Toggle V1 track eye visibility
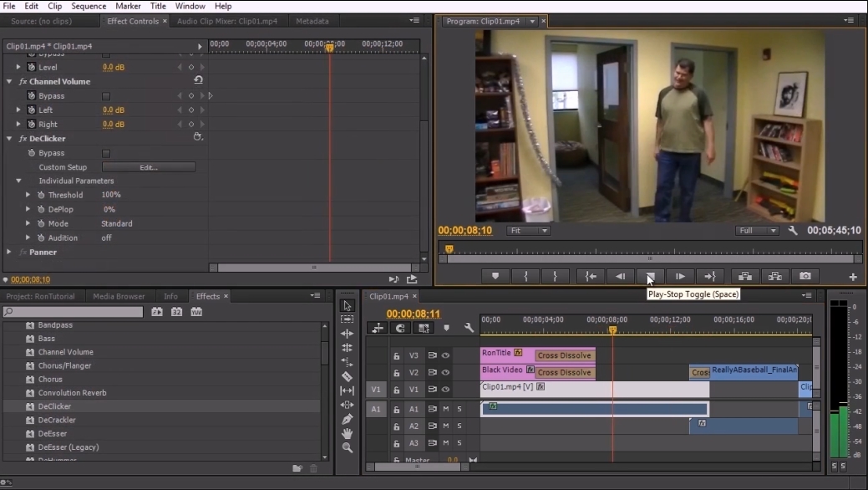 [x=445, y=389]
